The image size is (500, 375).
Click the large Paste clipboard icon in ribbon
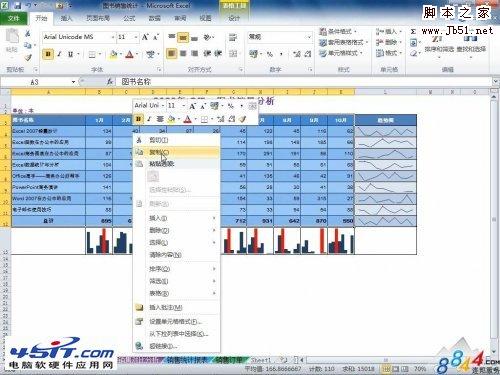click(12, 37)
